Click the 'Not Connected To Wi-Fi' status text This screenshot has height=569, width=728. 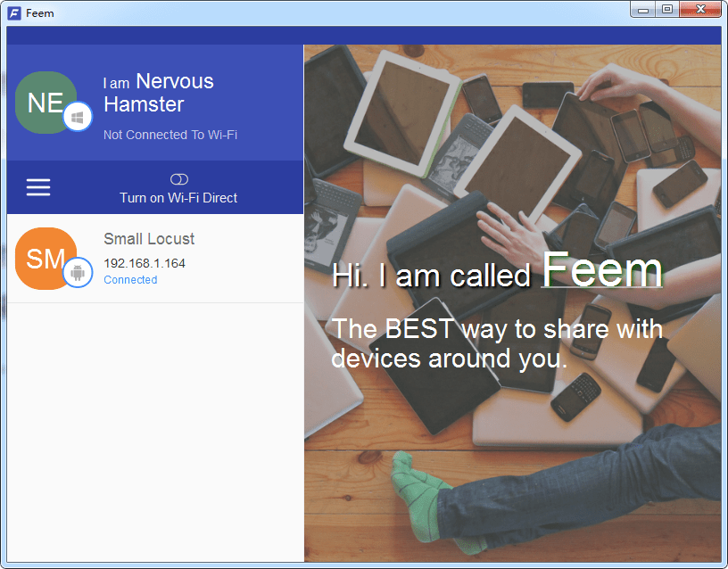pyautogui.click(x=170, y=135)
